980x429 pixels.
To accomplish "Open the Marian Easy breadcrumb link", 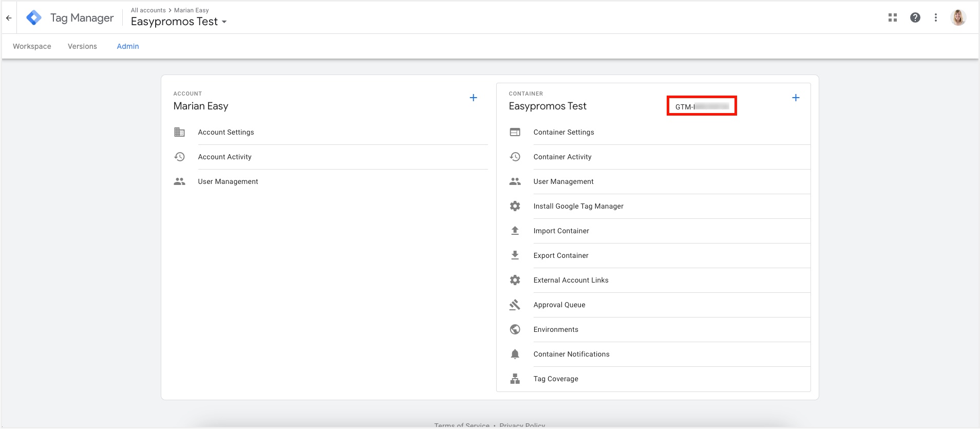I will [x=192, y=10].
